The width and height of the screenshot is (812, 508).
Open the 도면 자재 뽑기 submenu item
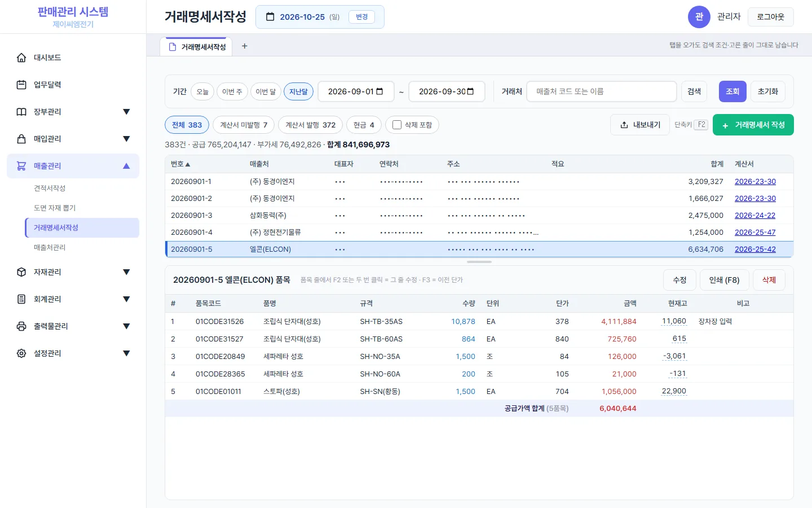coord(82,208)
